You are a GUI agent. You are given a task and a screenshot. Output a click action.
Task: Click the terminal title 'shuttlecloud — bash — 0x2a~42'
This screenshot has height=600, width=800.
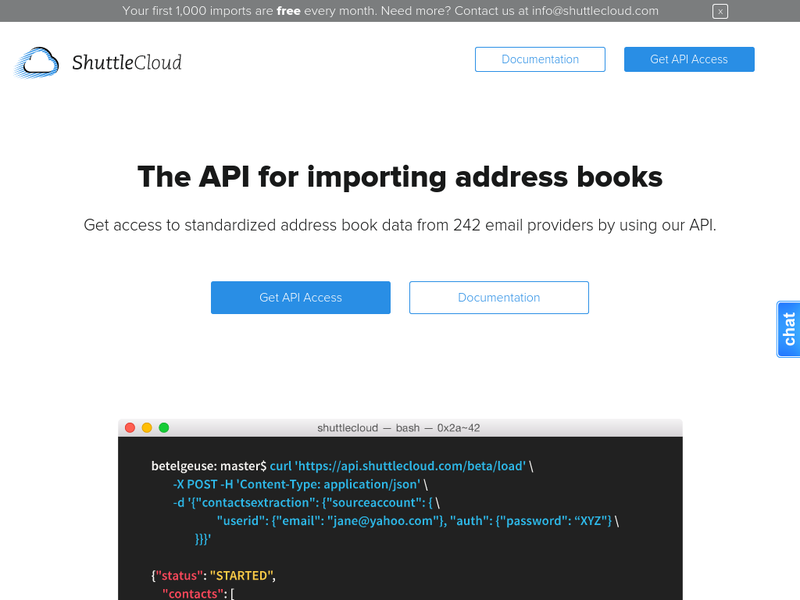point(398,428)
